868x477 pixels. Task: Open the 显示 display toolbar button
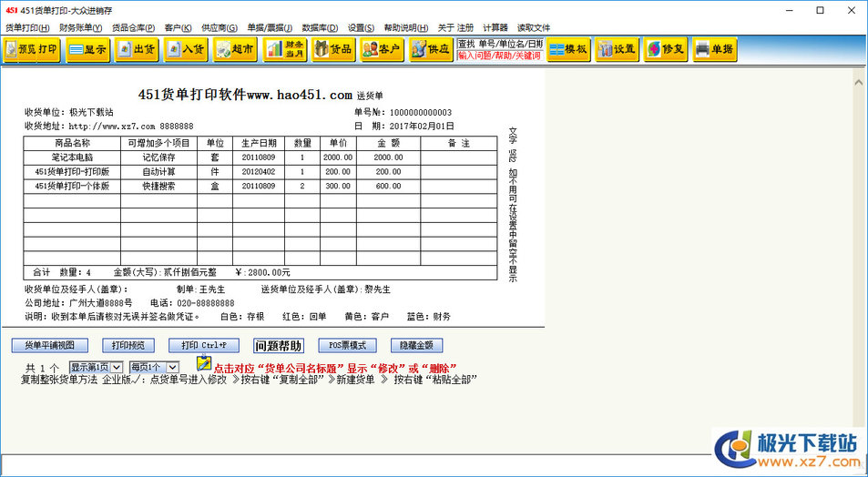[87, 49]
